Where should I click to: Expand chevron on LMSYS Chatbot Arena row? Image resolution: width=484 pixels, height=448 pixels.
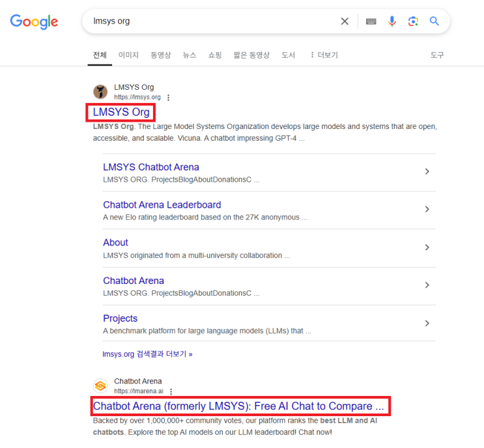pos(427,171)
